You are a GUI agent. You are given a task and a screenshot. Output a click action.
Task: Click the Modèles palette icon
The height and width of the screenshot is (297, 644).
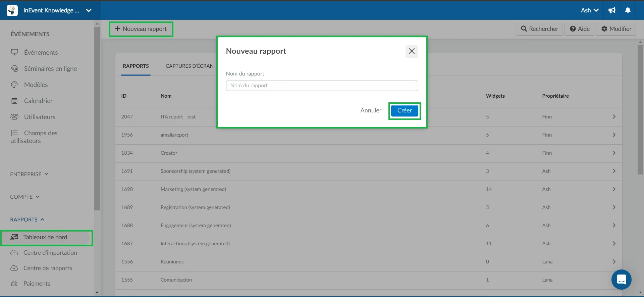(x=14, y=85)
